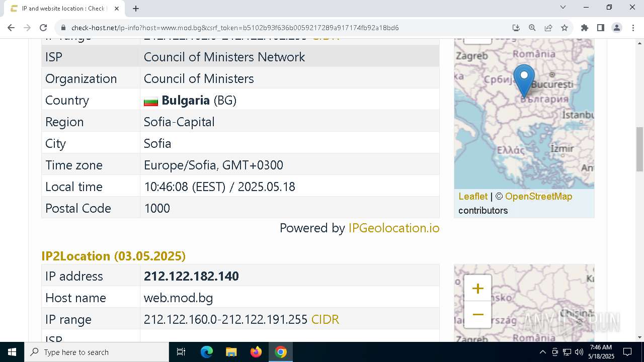Toggle the browser side panel

tap(600, 28)
